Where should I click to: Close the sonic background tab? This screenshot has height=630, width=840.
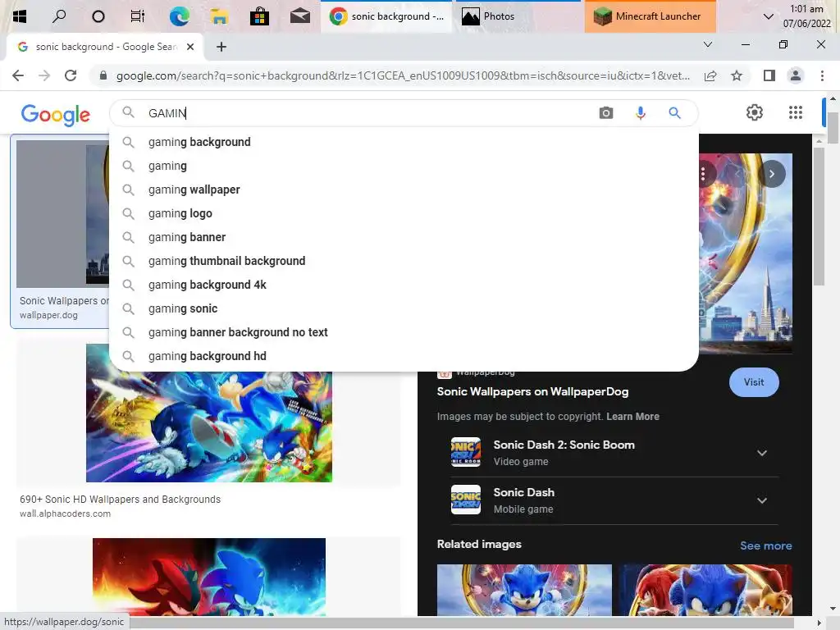coord(190,47)
